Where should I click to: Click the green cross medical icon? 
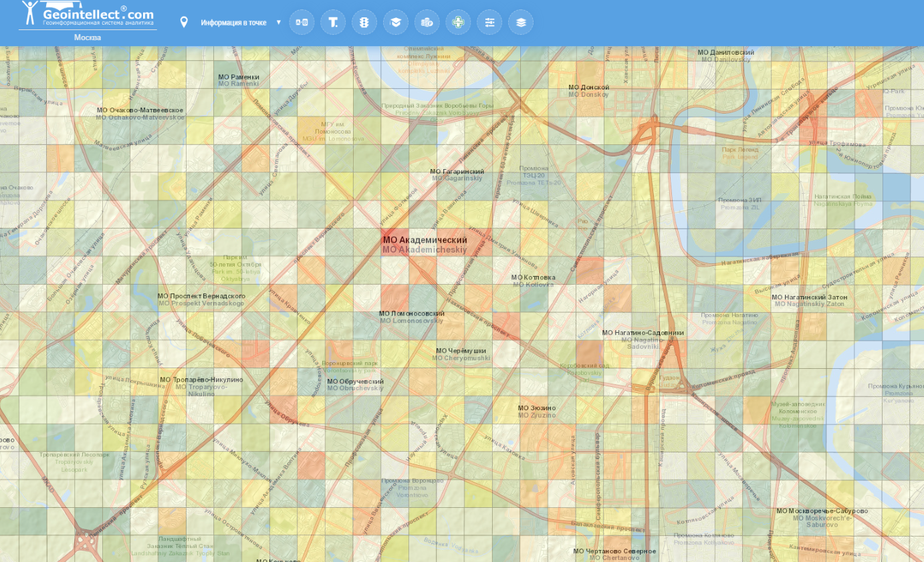pyautogui.click(x=458, y=22)
